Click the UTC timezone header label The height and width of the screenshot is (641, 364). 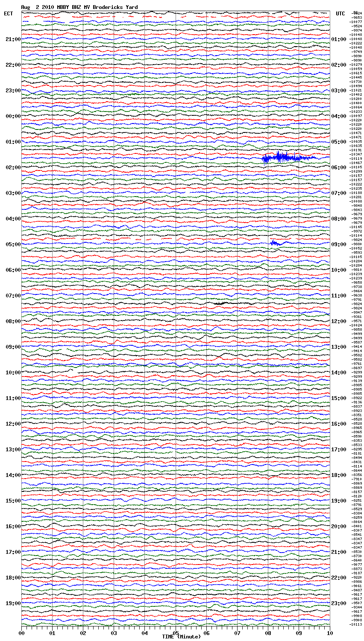pyautogui.click(x=341, y=14)
